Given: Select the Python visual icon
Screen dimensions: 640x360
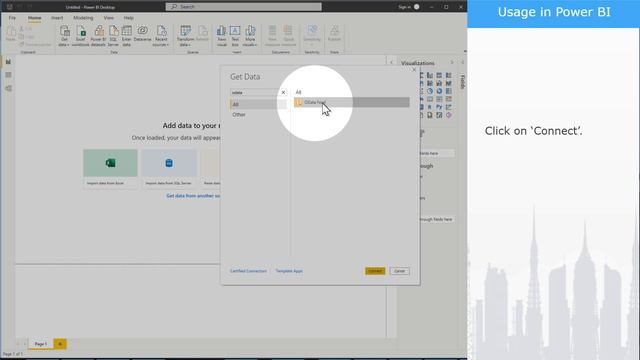Looking at the screenshot, I should [439, 107].
